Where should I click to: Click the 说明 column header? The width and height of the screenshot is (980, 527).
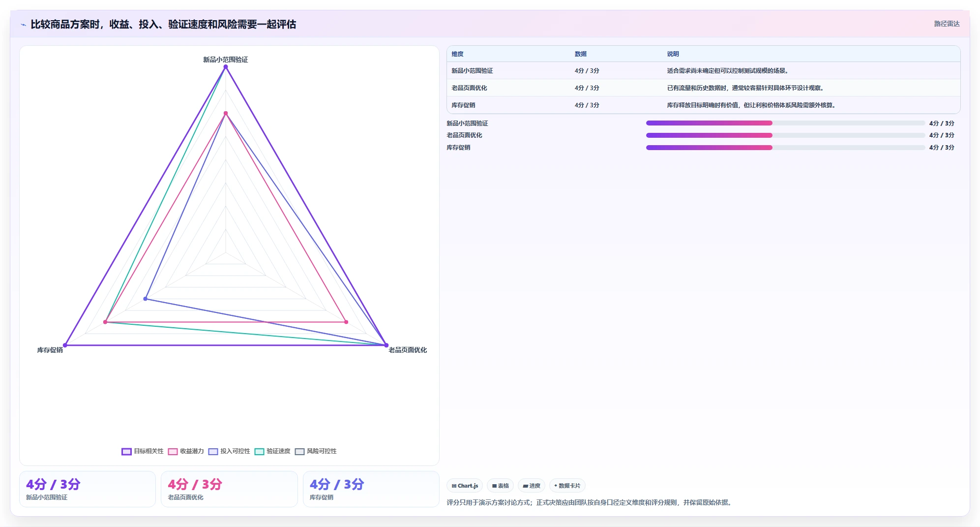pos(673,54)
